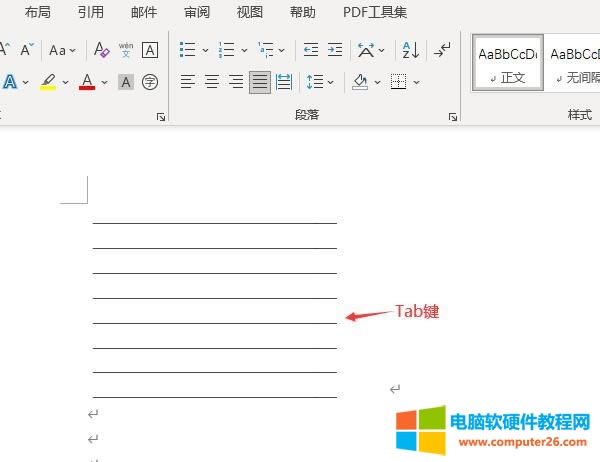Open the 段落 settings dialog launcher

click(x=453, y=117)
